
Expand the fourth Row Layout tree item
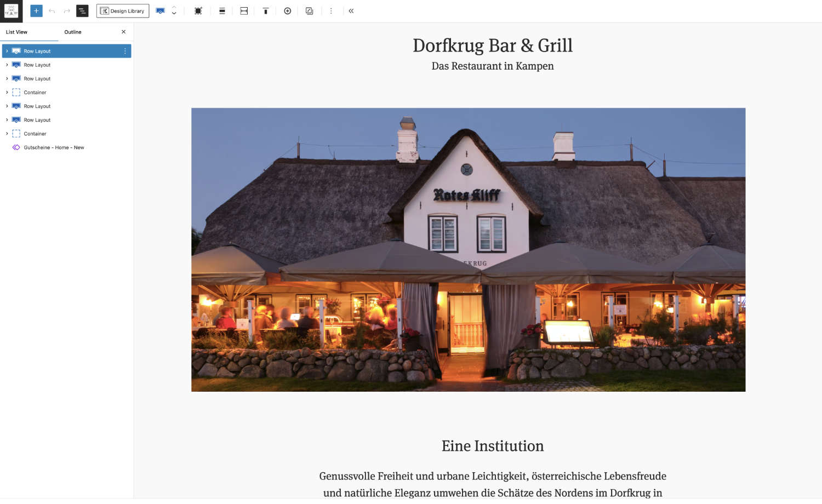tap(7, 106)
